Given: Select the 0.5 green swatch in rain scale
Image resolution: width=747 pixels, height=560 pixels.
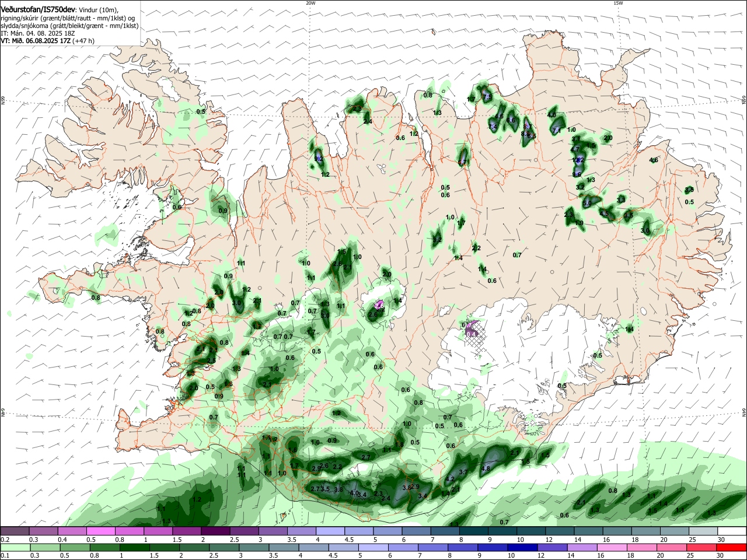Looking at the screenshot, I should coord(75,548).
